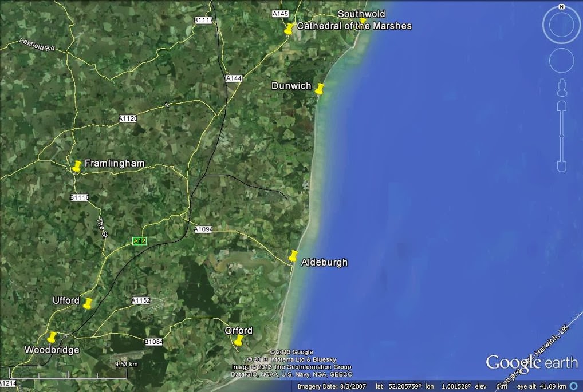Click the lat 52.205759° readout
583x392 pixels.
point(399,386)
